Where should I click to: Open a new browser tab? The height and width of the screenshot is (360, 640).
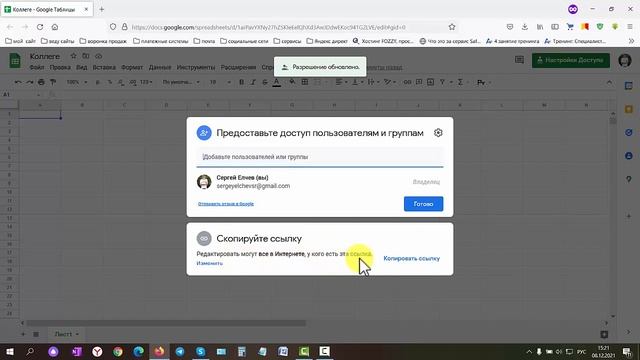(x=102, y=9)
